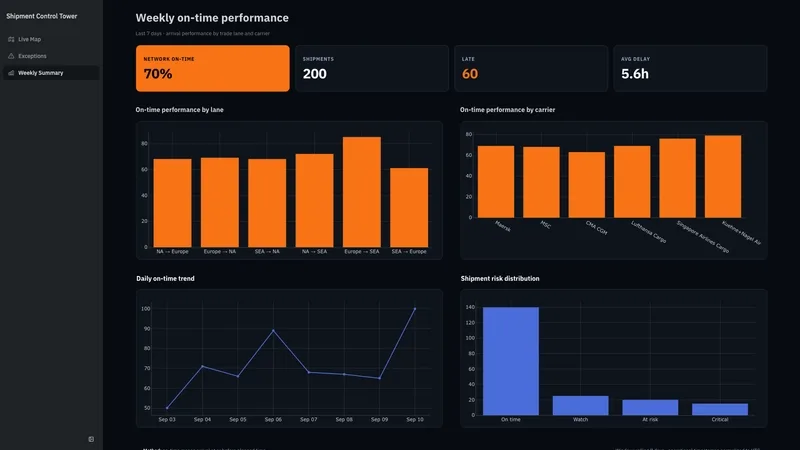Click the Singapore Airlines Cargo bar
Screen dimensions: 800x450
(678, 178)
